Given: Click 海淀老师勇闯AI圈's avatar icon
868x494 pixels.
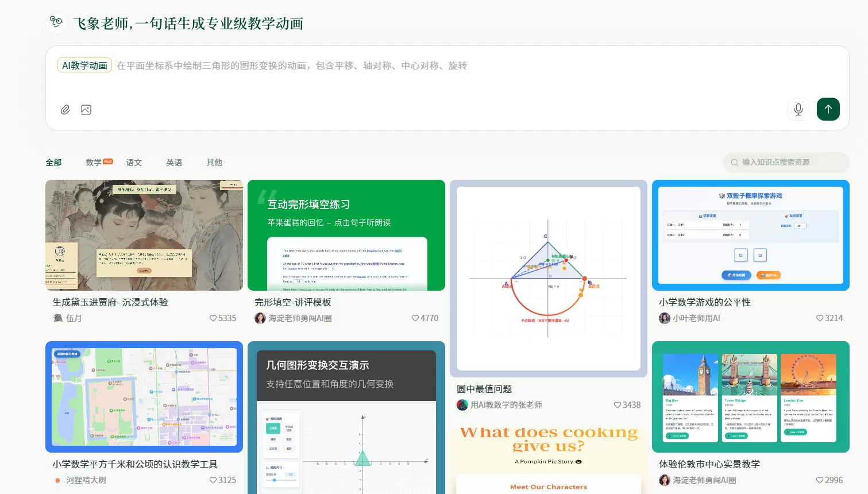Looking at the screenshot, I should (x=261, y=318).
